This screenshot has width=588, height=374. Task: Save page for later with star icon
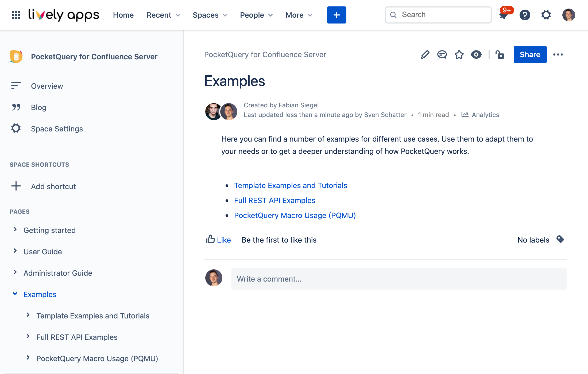coord(459,54)
